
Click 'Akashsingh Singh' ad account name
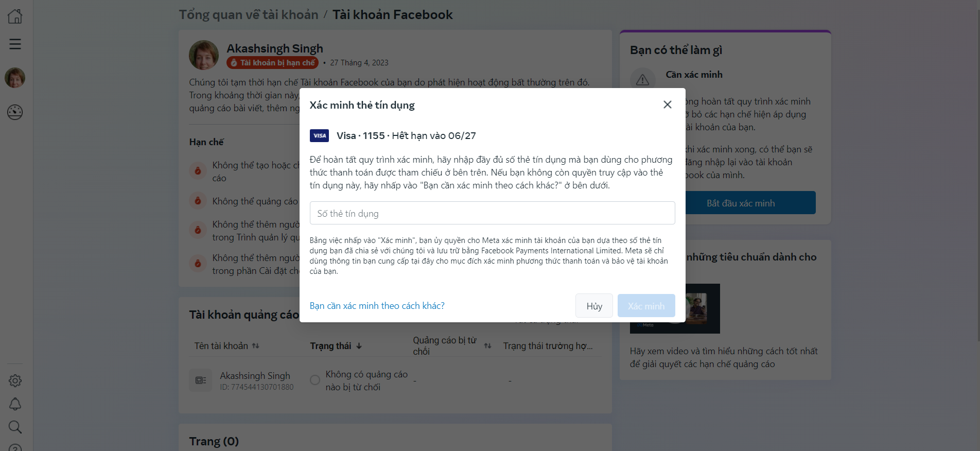(x=255, y=375)
